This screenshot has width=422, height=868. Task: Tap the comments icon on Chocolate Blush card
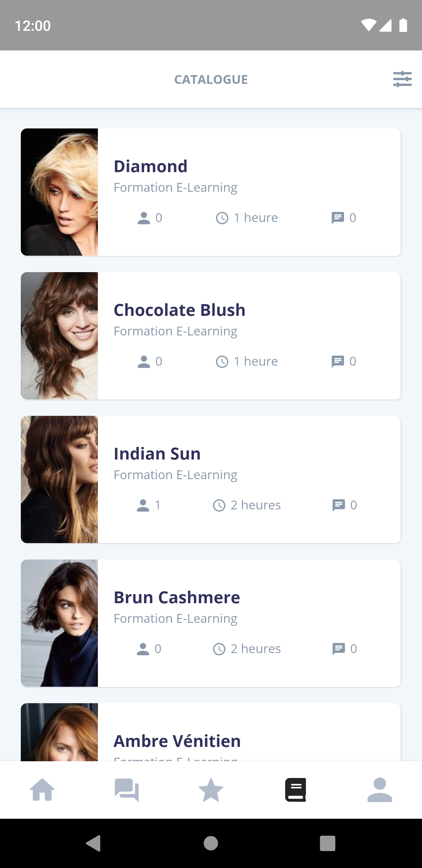coord(338,362)
